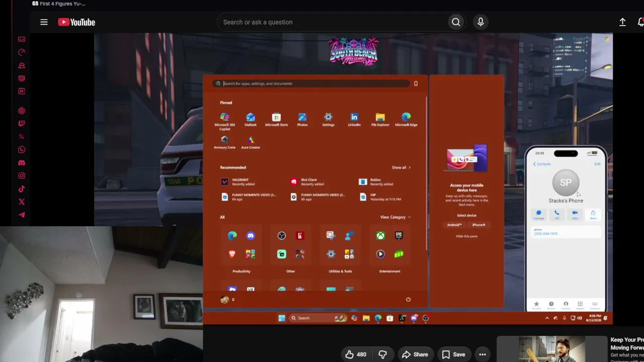Open Twitch from the browser sidebar

(22, 124)
